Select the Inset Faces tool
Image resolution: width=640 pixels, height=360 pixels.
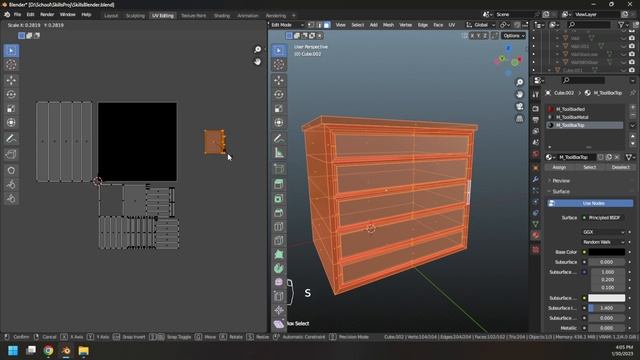coord(279,199)
